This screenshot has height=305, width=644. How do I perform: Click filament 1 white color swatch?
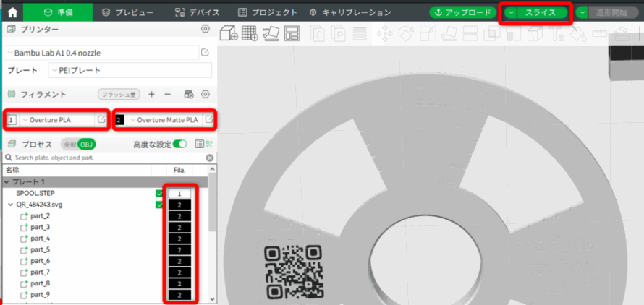[12, 120]
